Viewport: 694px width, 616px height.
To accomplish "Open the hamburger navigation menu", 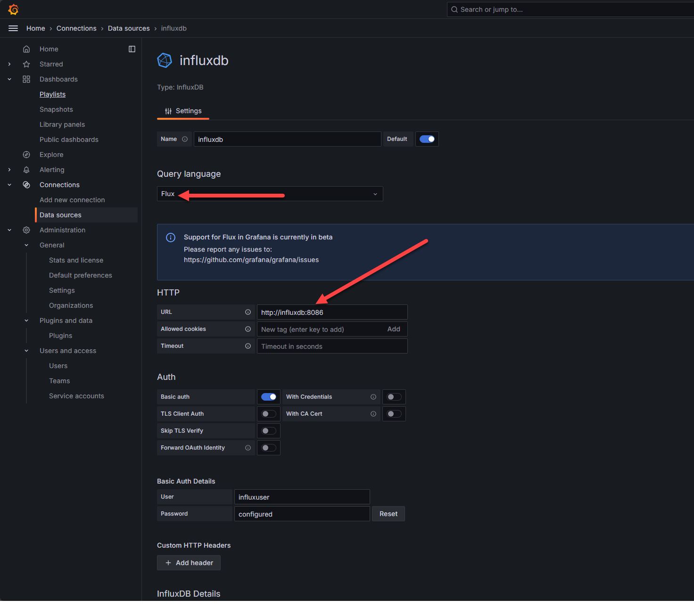I will [x=13, y=28].
